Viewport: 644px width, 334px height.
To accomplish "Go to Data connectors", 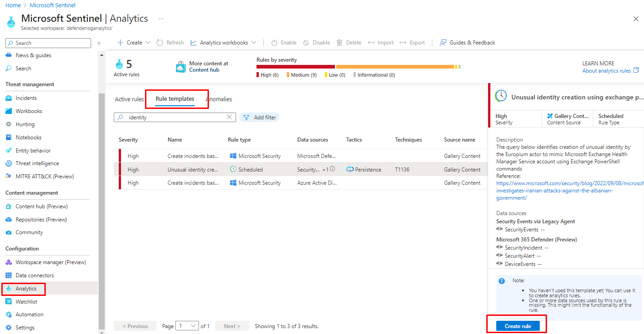I will pyautogui.click(x=34, y=275).
